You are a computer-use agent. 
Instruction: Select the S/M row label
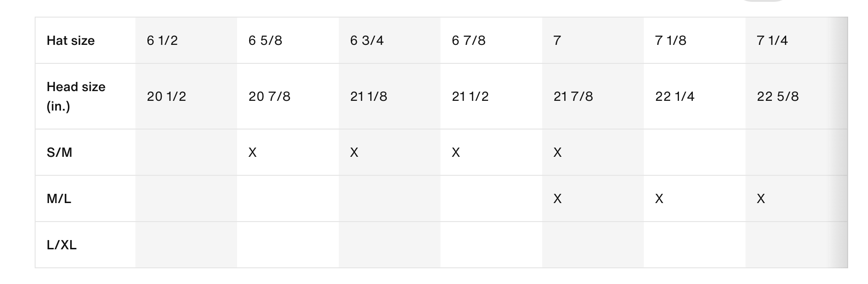click(60, 152)
